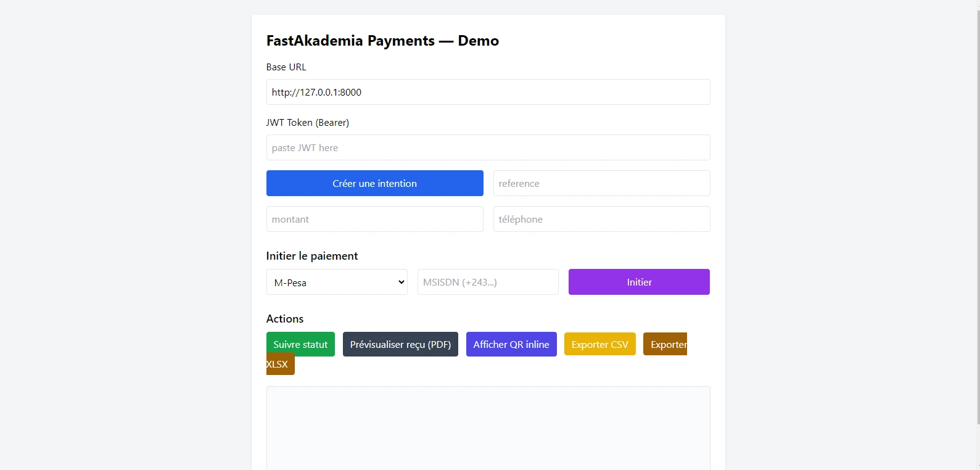Open Prévisualiser reçu (PDF)
This screenshot has width=980, height=470.
pyautogui.click(x=400, y=344)
